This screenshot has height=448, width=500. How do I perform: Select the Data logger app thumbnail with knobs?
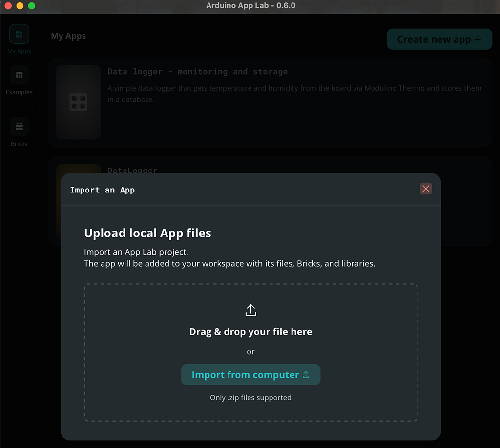tap(78, 102)
